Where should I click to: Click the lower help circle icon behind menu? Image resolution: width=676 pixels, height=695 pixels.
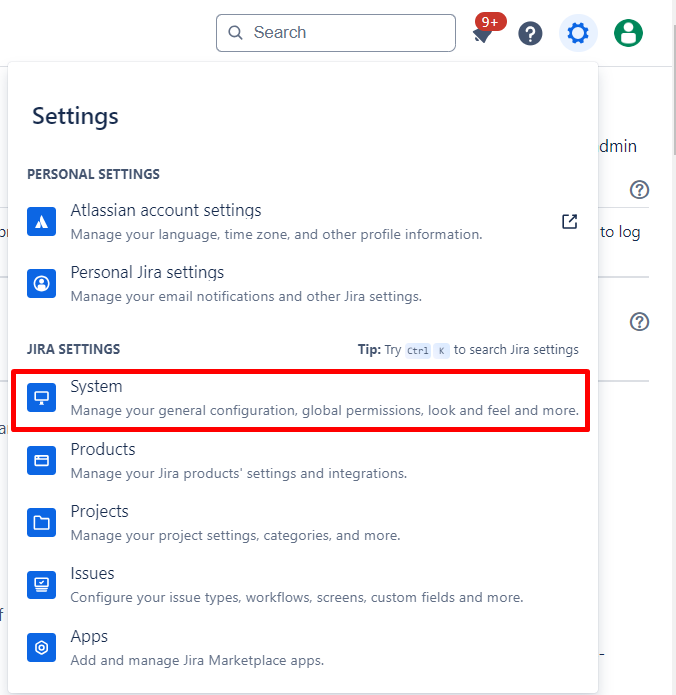(639, 322)
